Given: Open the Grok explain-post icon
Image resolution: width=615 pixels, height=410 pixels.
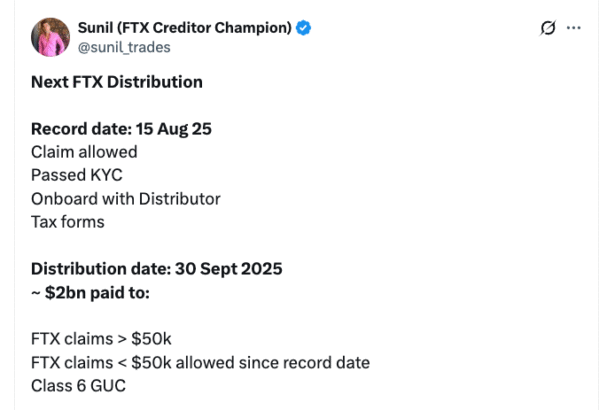Looking at the screenshot, I should [547, 28].
